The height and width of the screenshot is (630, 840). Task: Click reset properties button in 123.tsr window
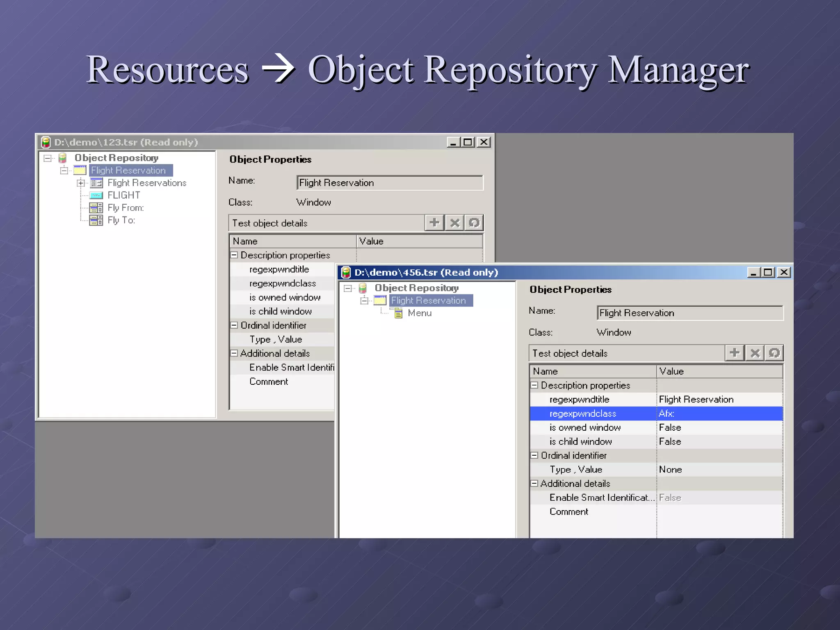[x=474, y=223]
